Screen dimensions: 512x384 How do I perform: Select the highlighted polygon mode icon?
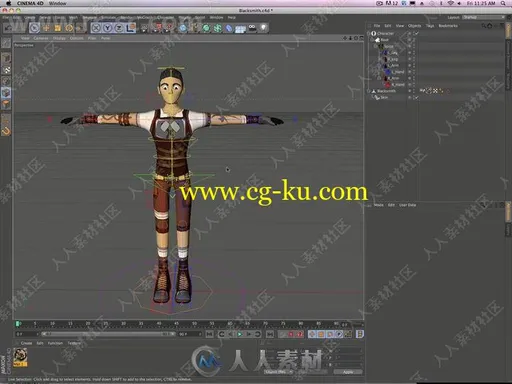coord(6,93)
